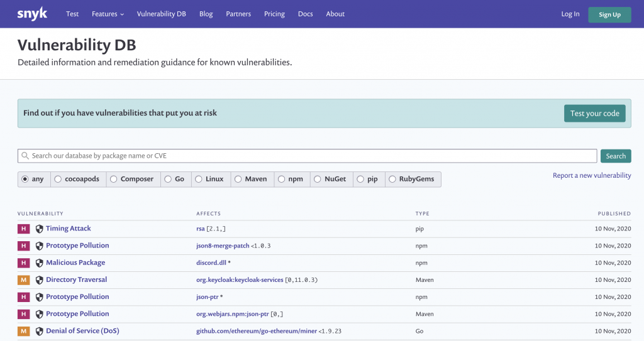
Task: Click the json8-merge-patch package link
Action: [x=223, y=246]
